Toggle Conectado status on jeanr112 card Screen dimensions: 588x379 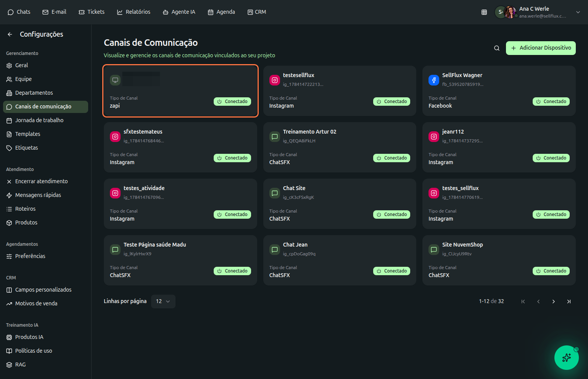551,158
